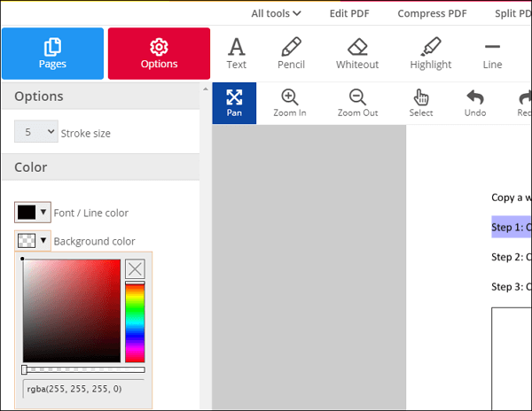This screenshot has width=532, height=411.
Task: Pick a hue on rainbow strip
Action: tap(135, 323)
